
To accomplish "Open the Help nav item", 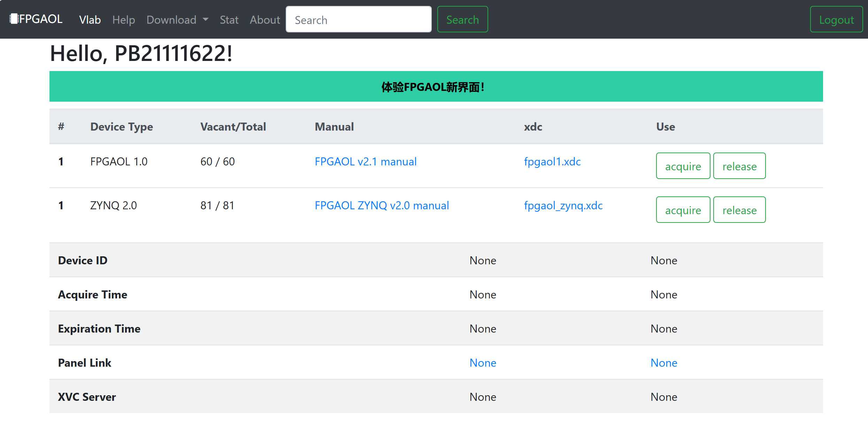I will point(123,20).
